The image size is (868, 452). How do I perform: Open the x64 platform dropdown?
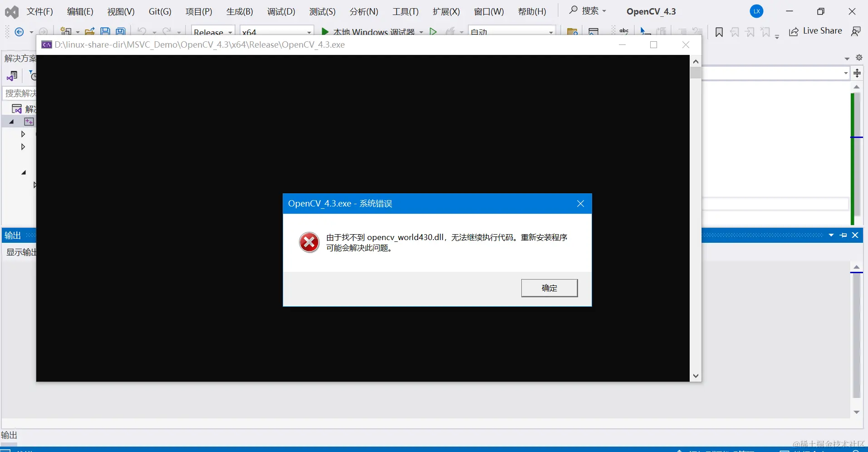pyautogui.click(x=277, y=31)
